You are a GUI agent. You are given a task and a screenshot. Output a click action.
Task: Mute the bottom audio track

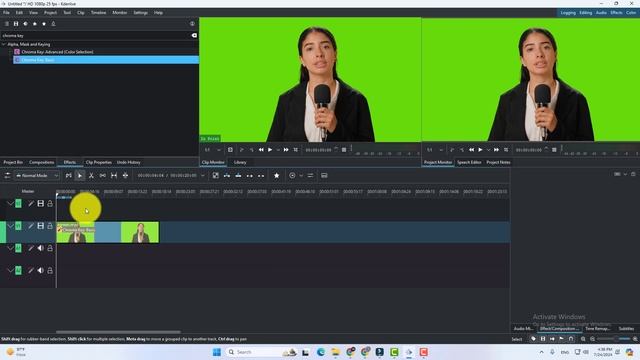point(41,270)
